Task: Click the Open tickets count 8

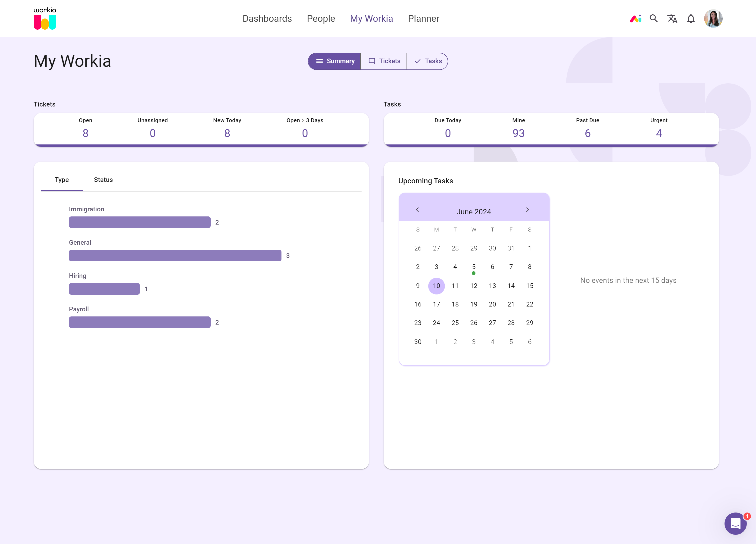Action: coord(86,133)
